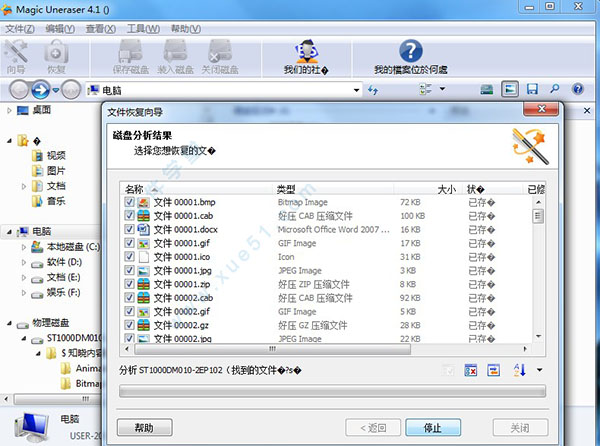Expand the 文档 library tree node
Viewport: 600px width, 446px height.
(x=24, y=186)
